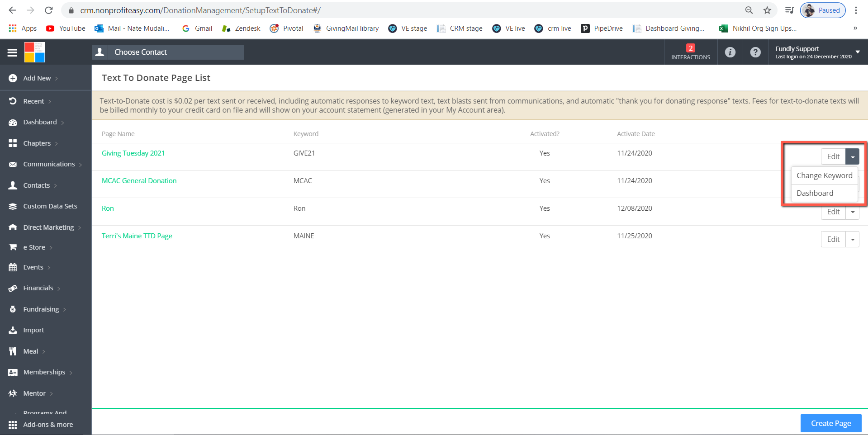Click the Import download icon
This screenshot has height=435, width=868.
pyautogui.click(x=13, y=330)
